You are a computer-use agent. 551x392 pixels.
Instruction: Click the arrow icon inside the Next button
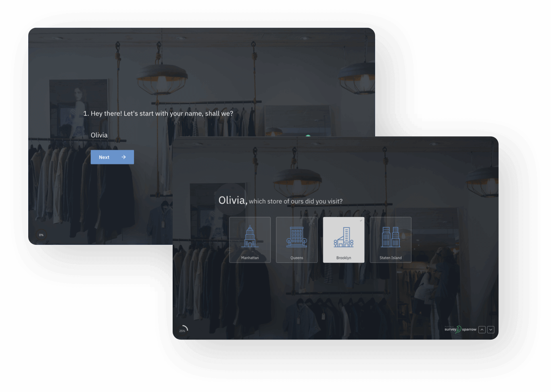123,157
